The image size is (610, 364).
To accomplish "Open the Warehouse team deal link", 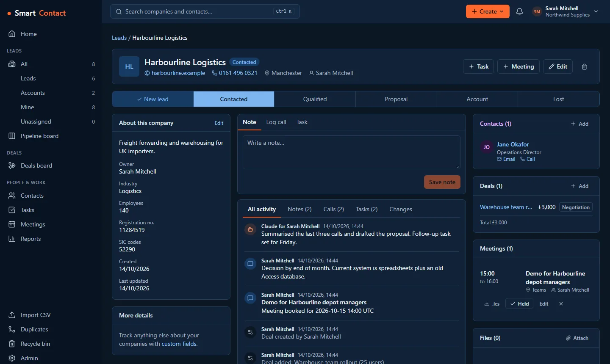I will [506, 207].
